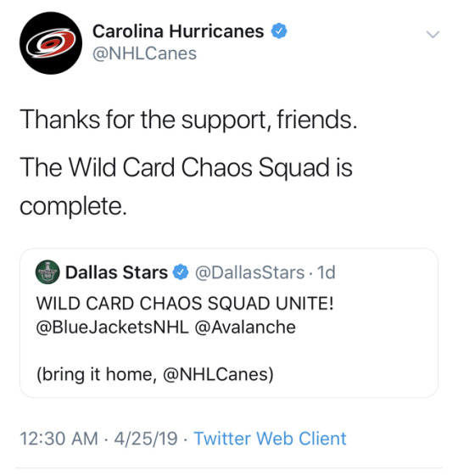Image resolution: width=458 pixels, height=476 pixels.
Task: Expand the tweet options chevron
Action: click(x=433, y=34)
